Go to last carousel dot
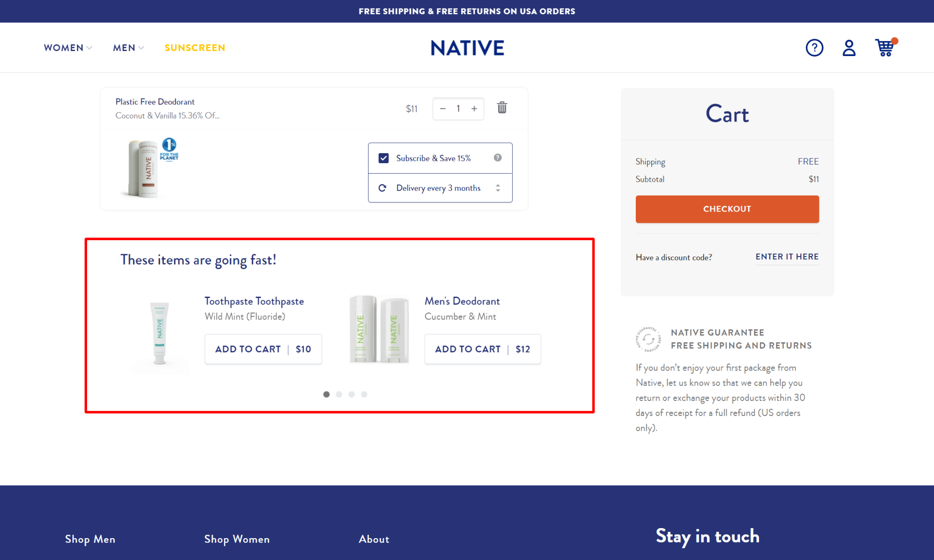This screenshot has width=934, height=560. (364, 395)
